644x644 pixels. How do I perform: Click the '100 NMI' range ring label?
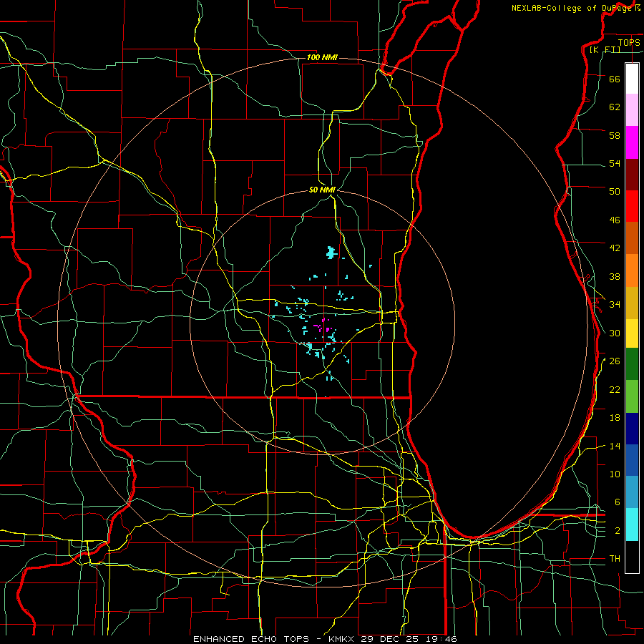tap(322, 57)
